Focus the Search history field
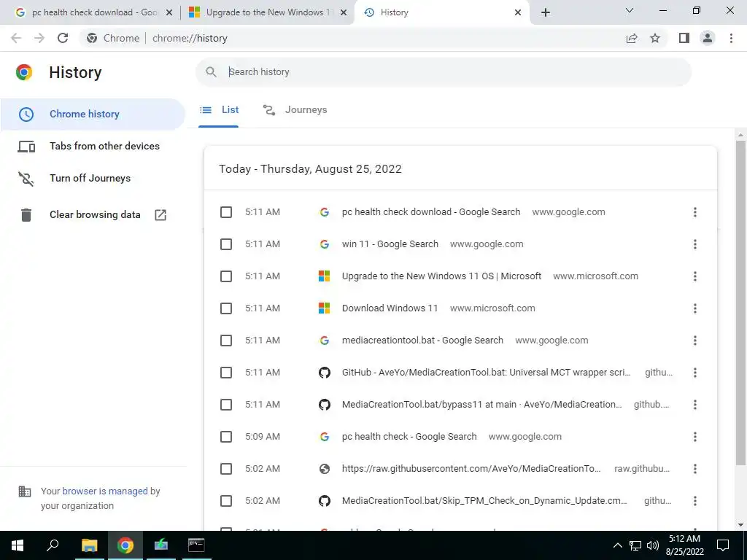The image size is (747, 560). click(443, 72)
